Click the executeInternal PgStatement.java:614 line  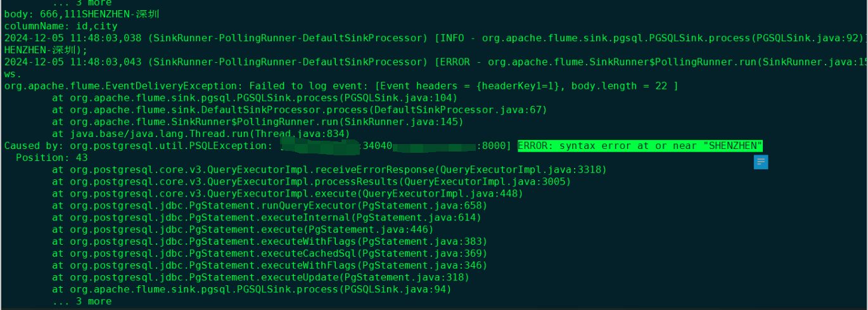point(267,218)
